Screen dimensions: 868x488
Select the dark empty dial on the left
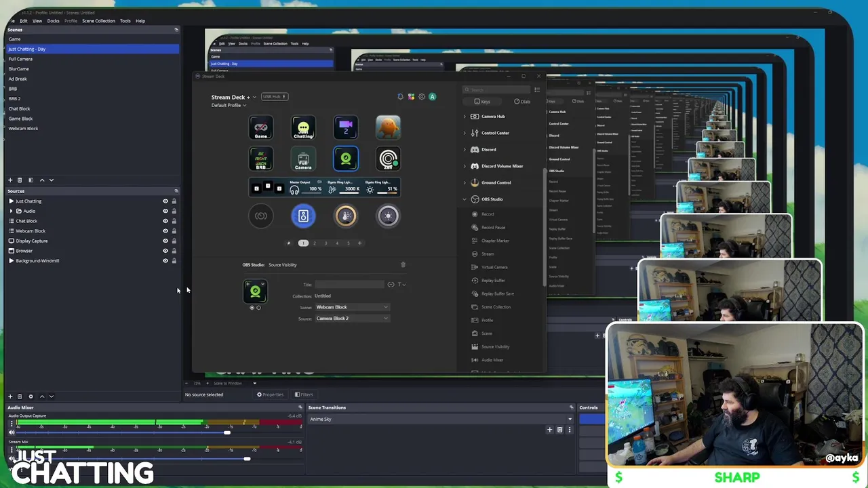[261, 216]
